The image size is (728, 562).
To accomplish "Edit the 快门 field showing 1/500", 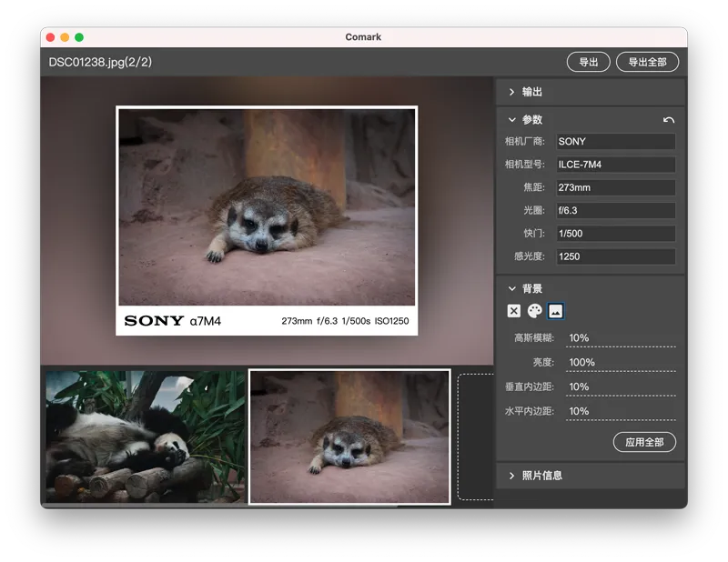I will [x=616, y=234].
